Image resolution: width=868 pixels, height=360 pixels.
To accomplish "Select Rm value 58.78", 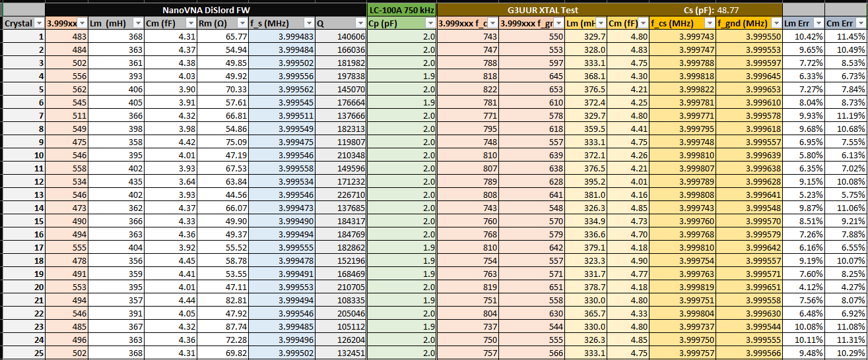I will pyautogui.click(x=223, y=261).
